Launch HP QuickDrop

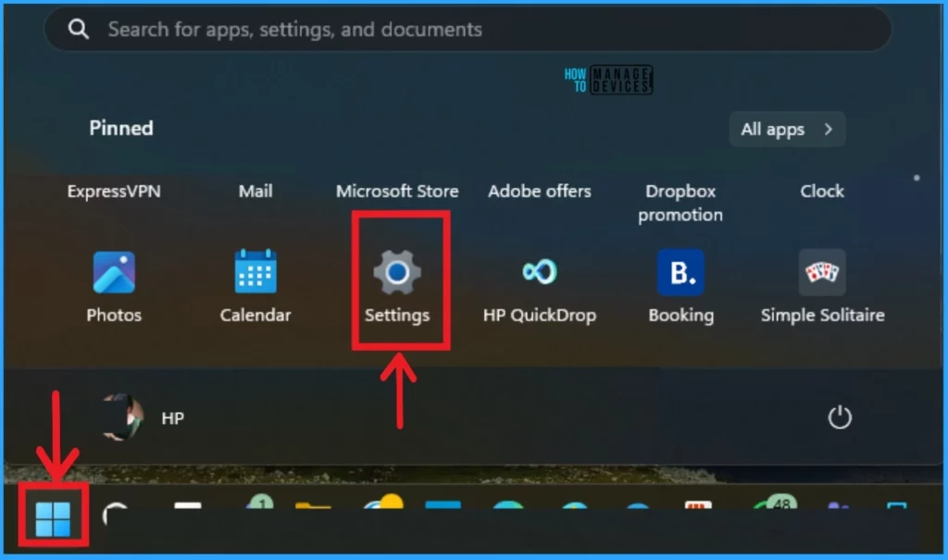(540, 287)
